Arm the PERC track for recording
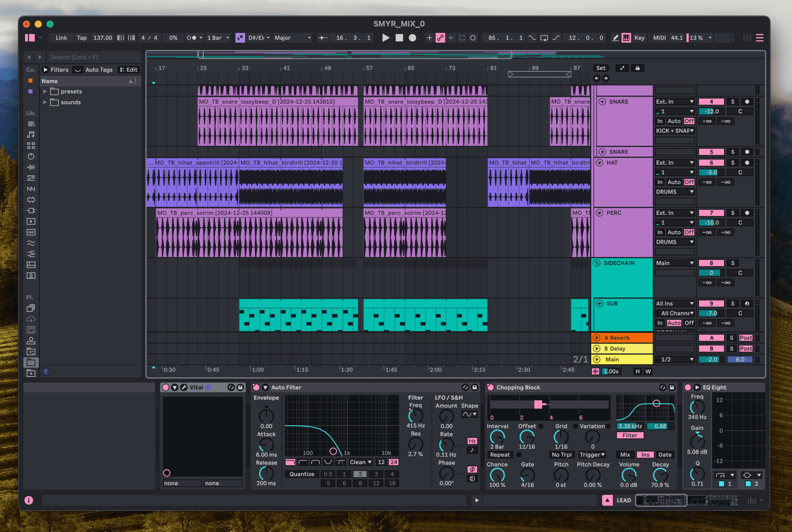The image size is (792, 532). pos(747,213)
